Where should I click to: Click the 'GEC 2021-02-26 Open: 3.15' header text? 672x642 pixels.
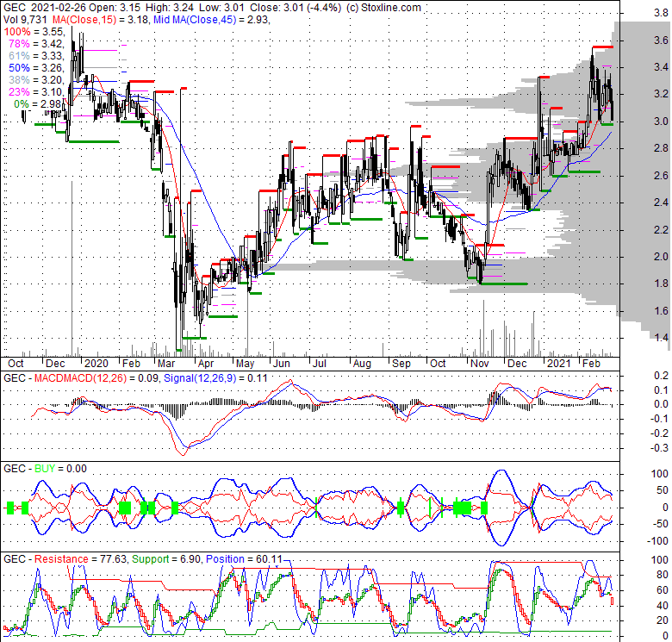click(73, 7)
